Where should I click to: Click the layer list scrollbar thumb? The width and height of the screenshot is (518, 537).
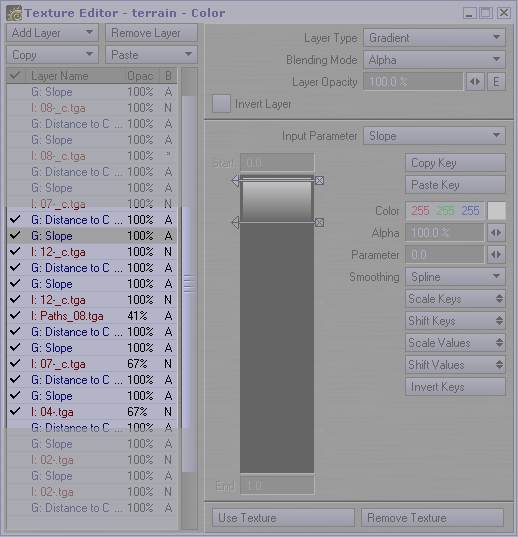click(x=188, y=284)
